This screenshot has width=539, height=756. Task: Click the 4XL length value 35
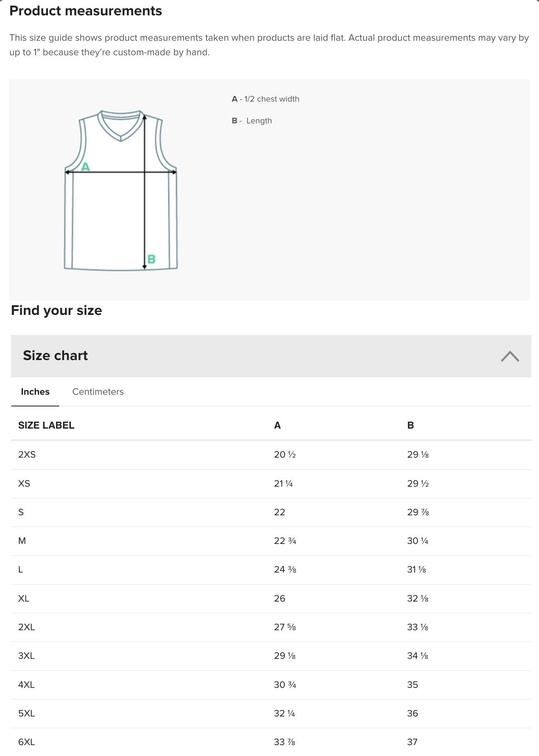point(412,685)
